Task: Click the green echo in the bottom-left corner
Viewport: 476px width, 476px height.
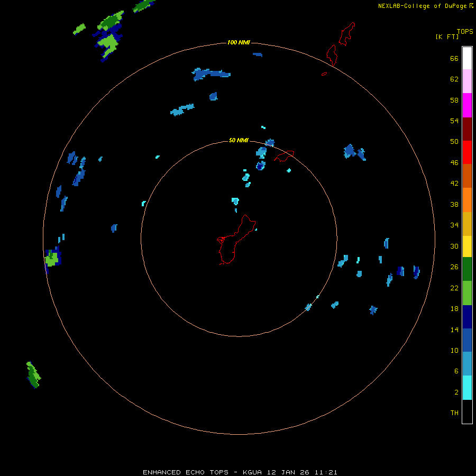Action: tap(33, 374)
